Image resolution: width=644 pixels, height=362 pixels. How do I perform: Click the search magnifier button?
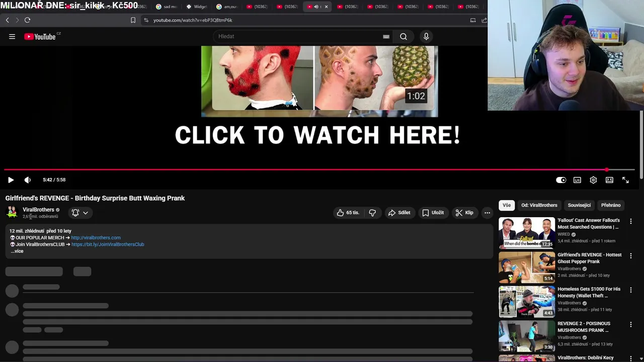pos(404,36)
